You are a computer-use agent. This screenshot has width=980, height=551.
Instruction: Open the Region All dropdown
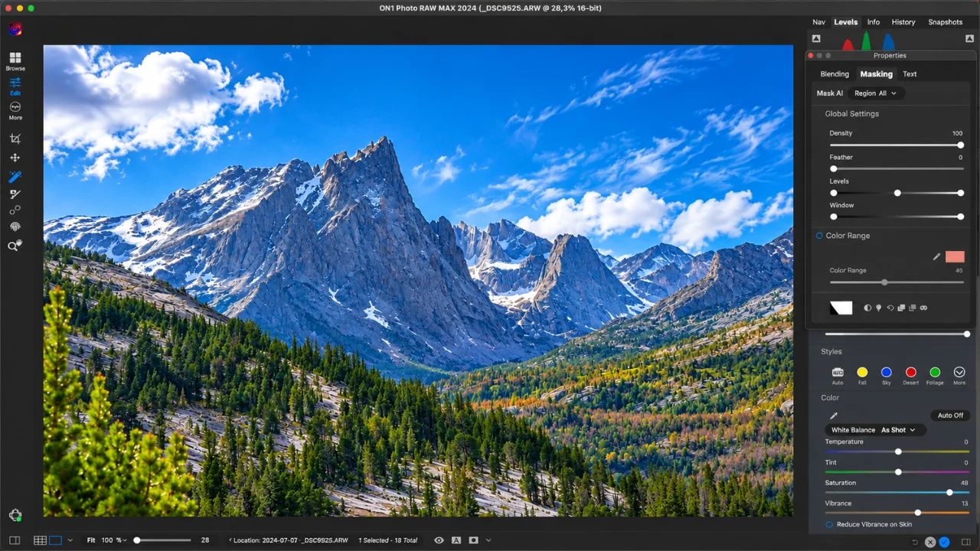[876, 93]
